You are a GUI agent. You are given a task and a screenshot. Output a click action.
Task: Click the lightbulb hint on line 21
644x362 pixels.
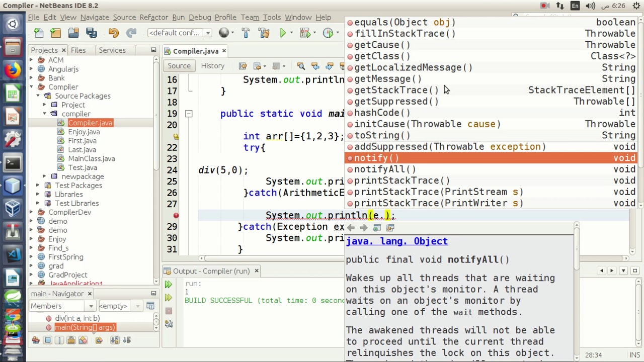pos(176,136)
